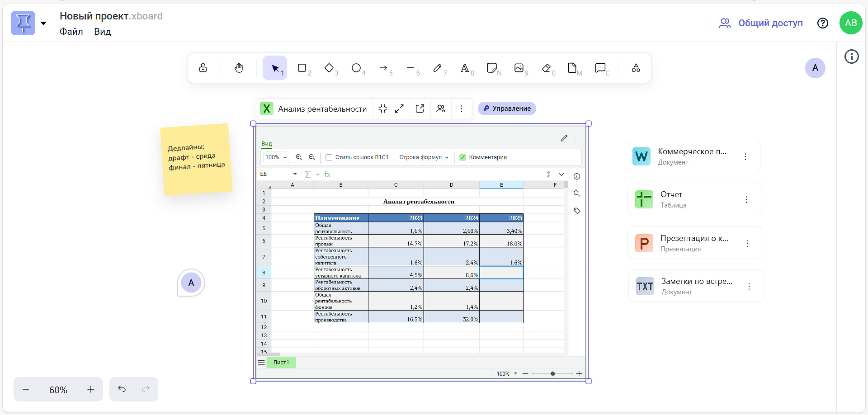Choose the rectangle shape tool
868x415 pixels.
[302, 68]
